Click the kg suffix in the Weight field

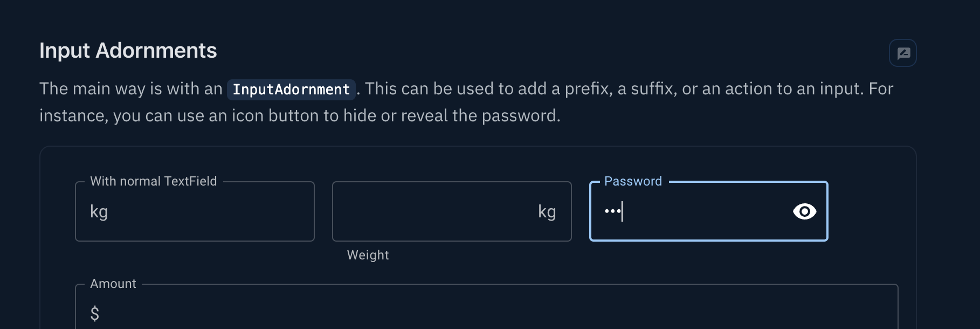click(548, 211)
